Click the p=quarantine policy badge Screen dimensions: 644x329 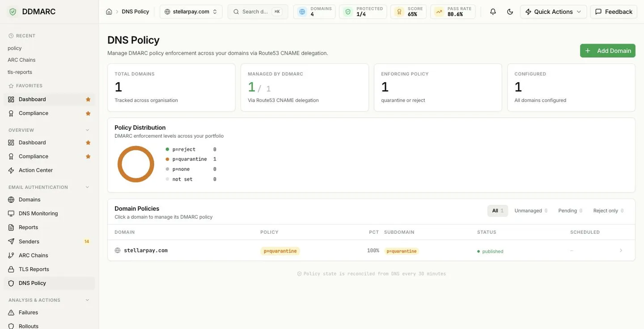click(x=280, y=251)
